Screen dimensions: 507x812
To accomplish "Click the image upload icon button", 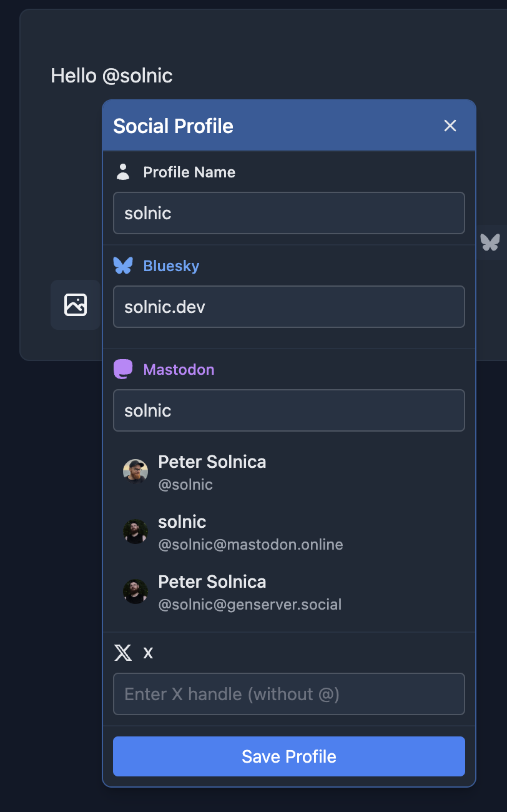I will click(76, 305).
